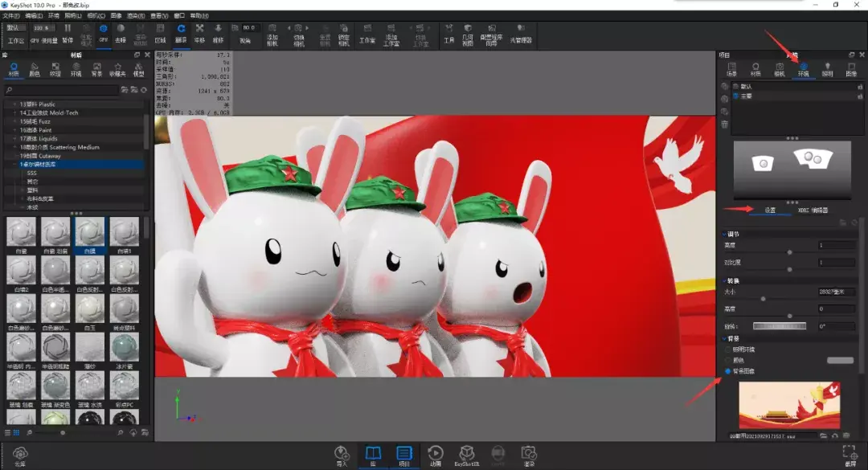Select the 默认 environment in the list
868x470 pixels.
click(x=797, y=86)
